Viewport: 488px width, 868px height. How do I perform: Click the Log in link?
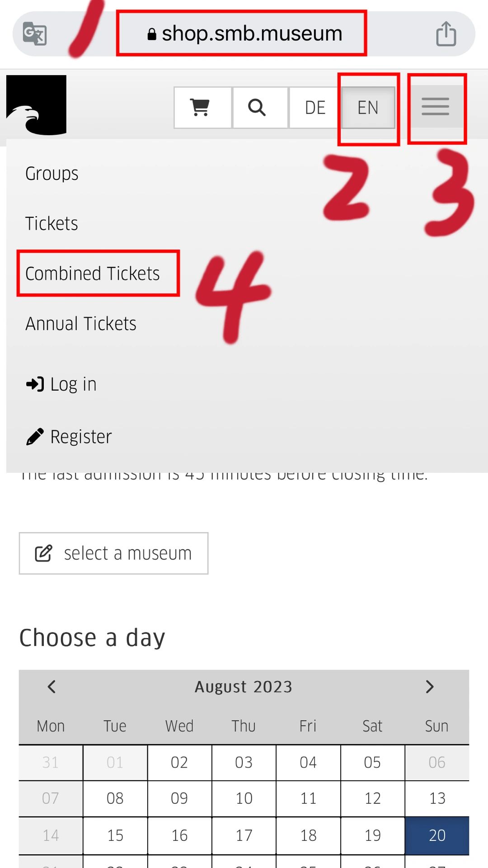(61, 384)
